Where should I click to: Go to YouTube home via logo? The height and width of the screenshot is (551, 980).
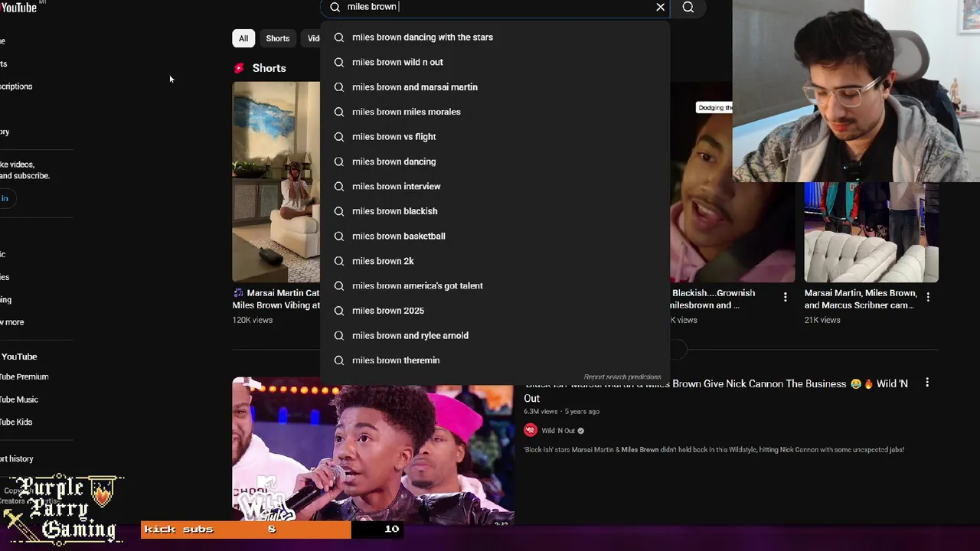[x=18, y=7]
